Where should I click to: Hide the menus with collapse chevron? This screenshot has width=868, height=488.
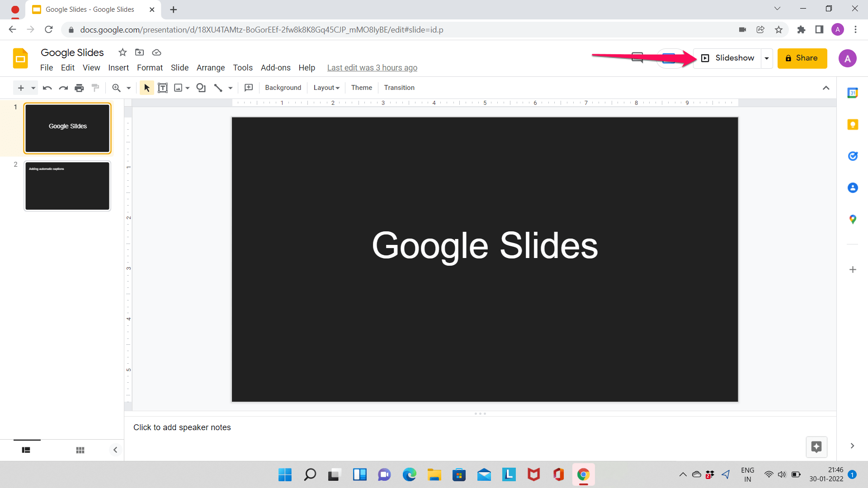click(x=826, y=88)
